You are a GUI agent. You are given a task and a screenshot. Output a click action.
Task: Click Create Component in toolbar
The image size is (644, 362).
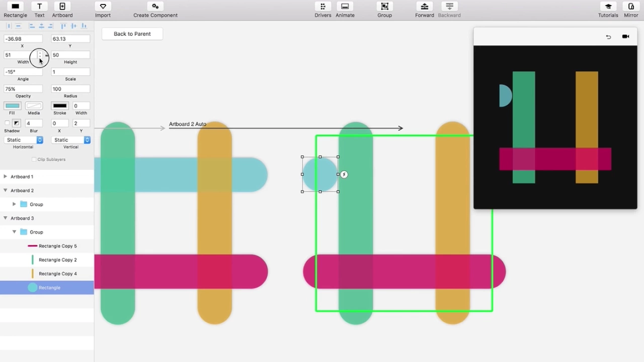click(x=155, y=10)
